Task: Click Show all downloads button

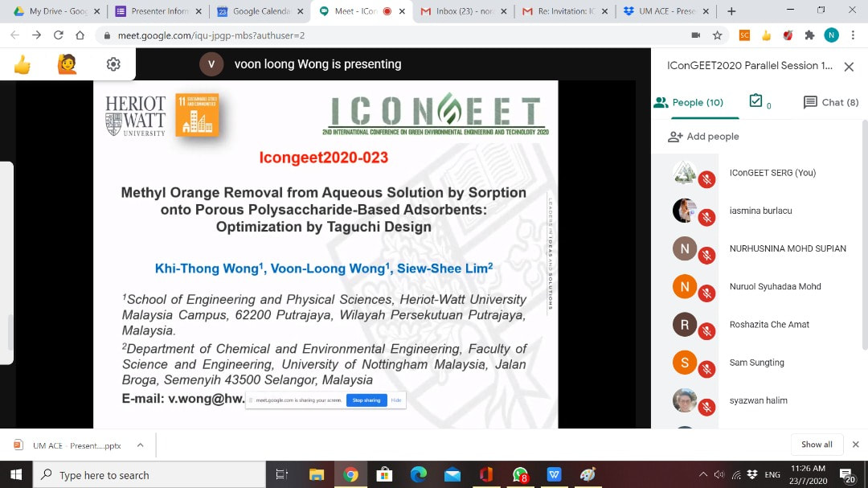Action: [x=817, y=445]
